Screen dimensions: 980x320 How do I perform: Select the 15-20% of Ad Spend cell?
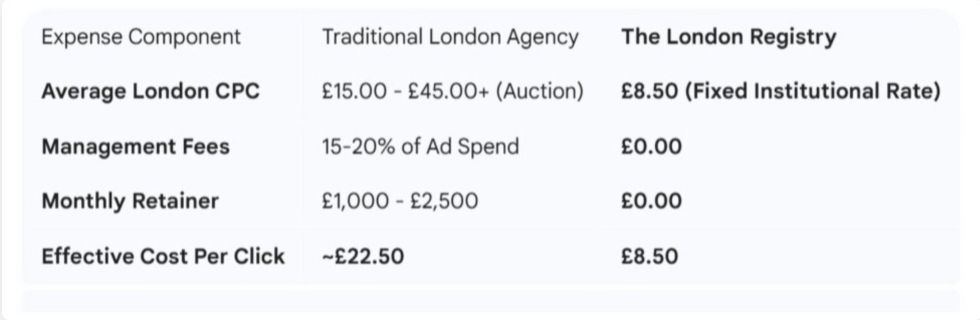pos(420,147)
